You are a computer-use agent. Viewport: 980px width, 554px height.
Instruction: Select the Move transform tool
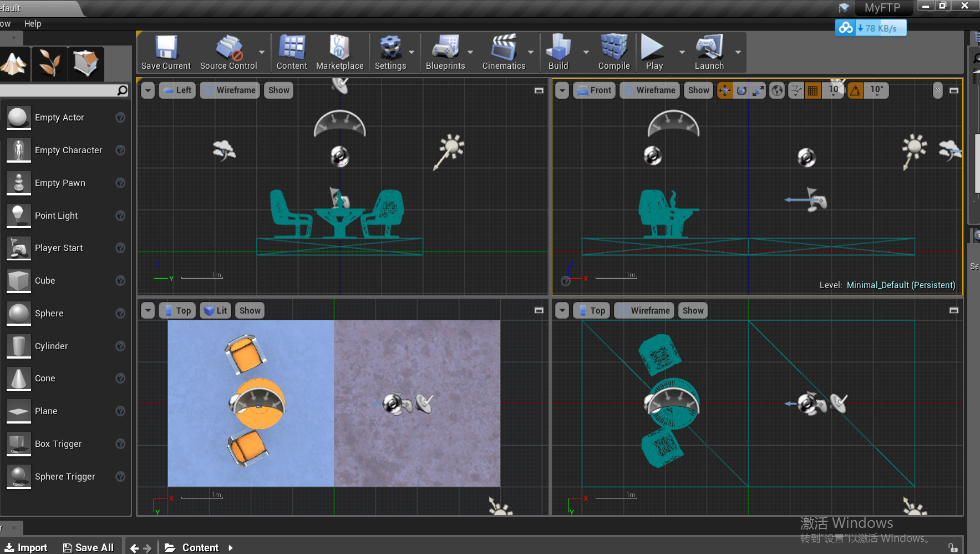pos(725,90)
